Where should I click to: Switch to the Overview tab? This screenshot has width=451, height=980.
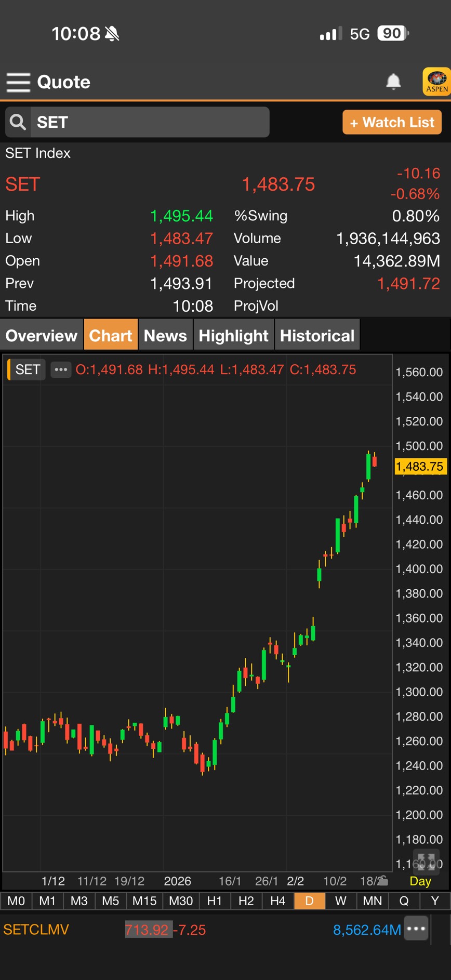[42, 336]
